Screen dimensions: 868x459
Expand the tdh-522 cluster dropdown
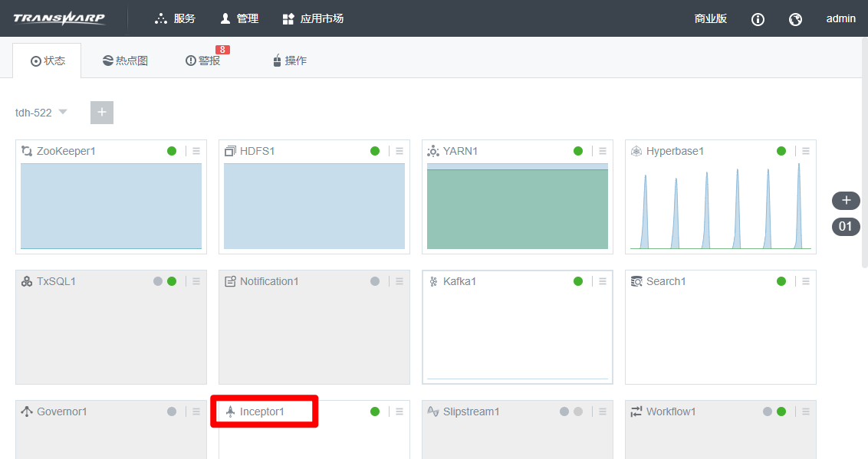pyautogui.click(x=63, y=112)
